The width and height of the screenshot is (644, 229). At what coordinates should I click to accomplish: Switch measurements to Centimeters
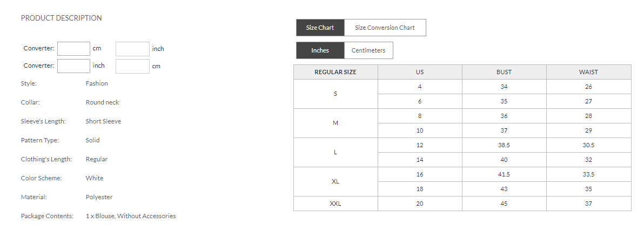pyautogui.click(x=368, y=50)
